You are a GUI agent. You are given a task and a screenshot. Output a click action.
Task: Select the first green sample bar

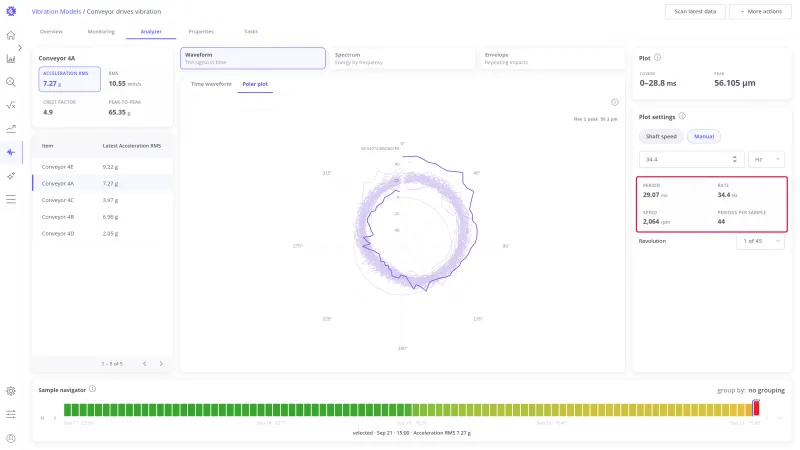click(x=67, y=410)
